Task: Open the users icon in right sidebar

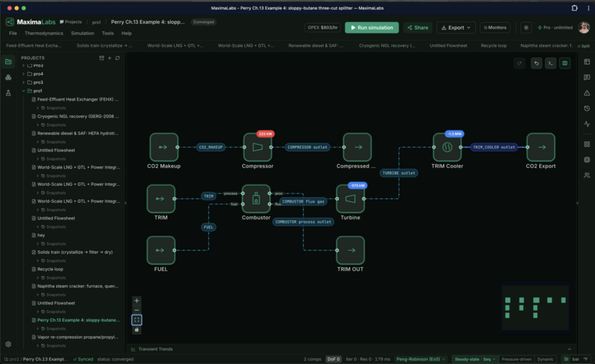Action: [587, 175]
